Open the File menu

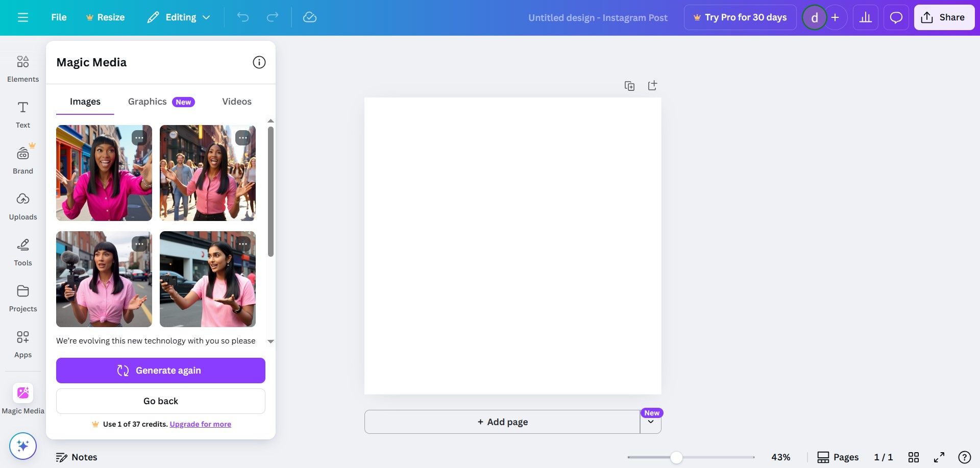(59, 17)
